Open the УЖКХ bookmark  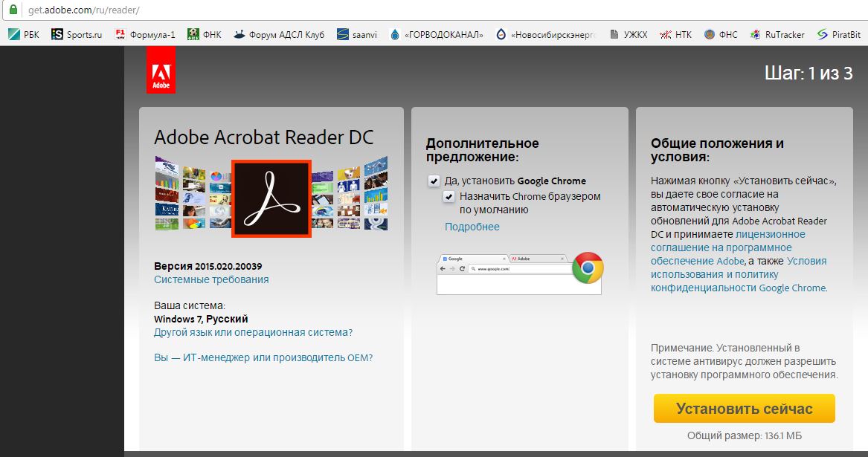(x=629, y=34)
